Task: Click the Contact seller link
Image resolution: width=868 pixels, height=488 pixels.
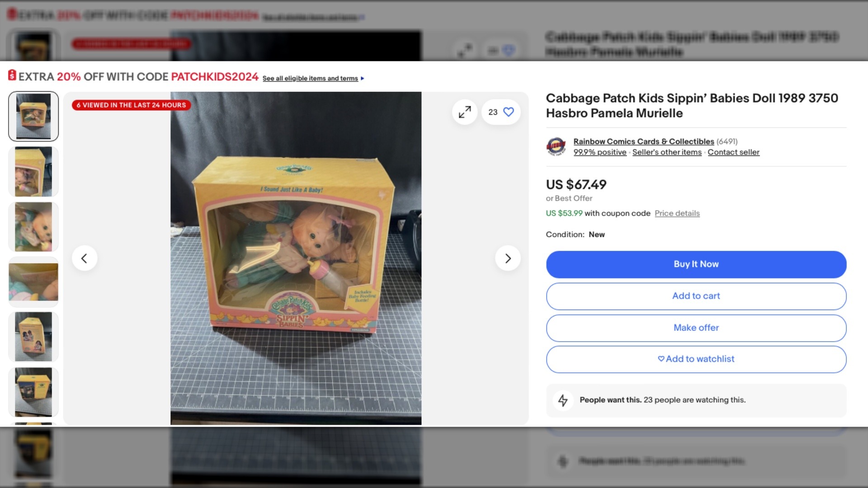Action: click(x=733, y=152)
